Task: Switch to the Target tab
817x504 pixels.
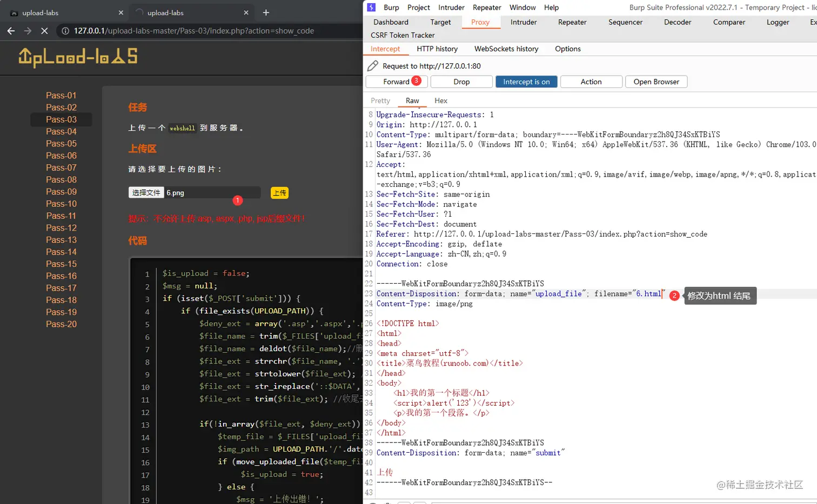Action: pyautogui.click(x=440, y=22)
